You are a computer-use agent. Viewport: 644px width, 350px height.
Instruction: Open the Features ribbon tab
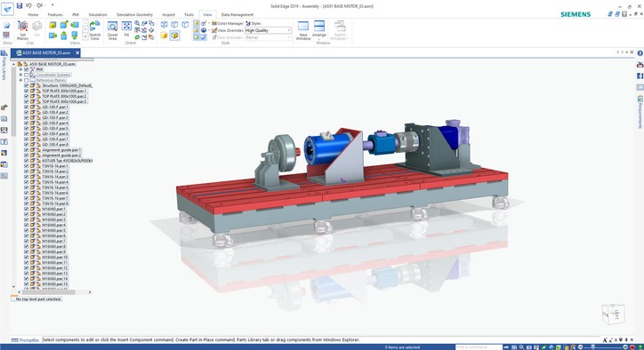(55, 15)
